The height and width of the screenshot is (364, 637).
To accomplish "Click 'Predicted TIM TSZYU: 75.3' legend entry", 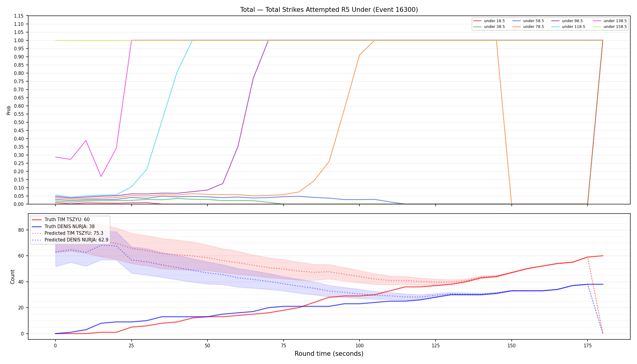I will 68,233.
